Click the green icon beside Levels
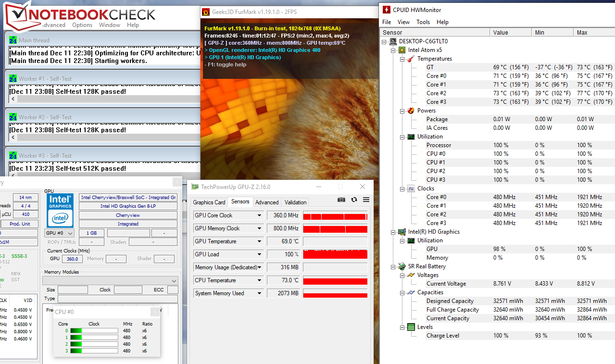Screen dimensions: 615x364 pos(411,327)
